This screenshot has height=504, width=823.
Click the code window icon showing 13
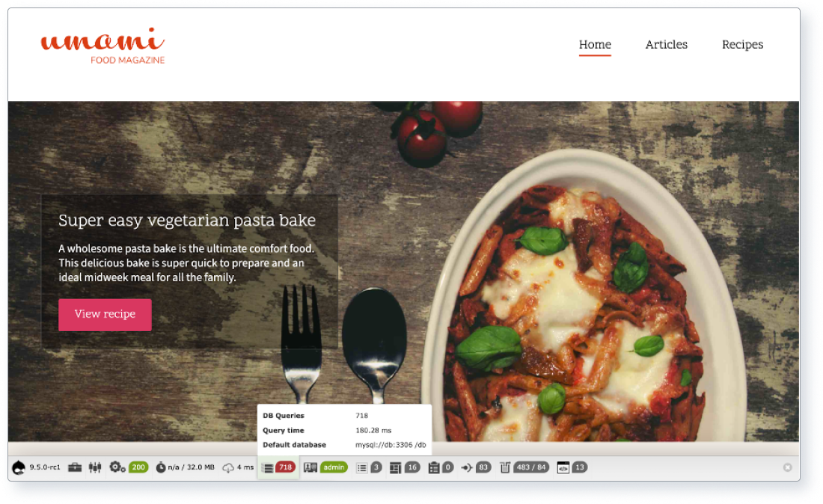coord(572,467)
